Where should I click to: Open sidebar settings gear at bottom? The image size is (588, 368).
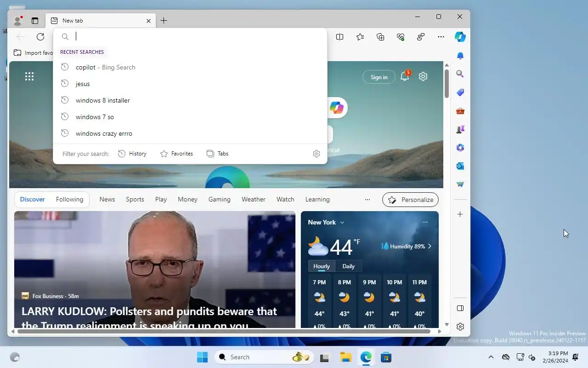click(460, 327)
